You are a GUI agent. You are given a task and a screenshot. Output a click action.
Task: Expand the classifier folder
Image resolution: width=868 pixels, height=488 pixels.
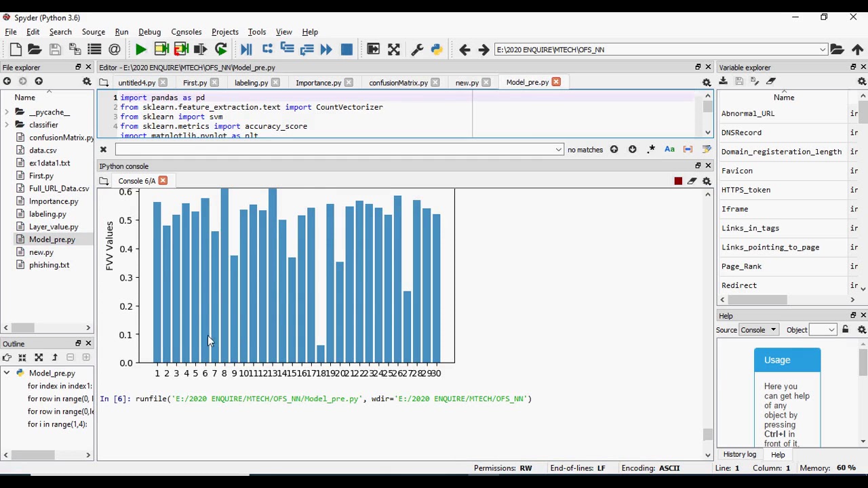[x=7, y=125]
